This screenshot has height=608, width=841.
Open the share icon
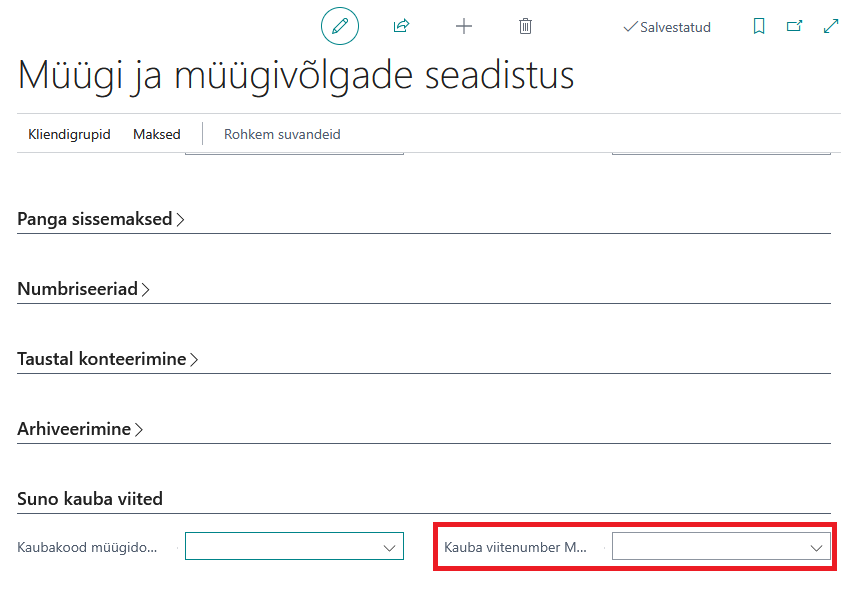[x=401, y=26]
